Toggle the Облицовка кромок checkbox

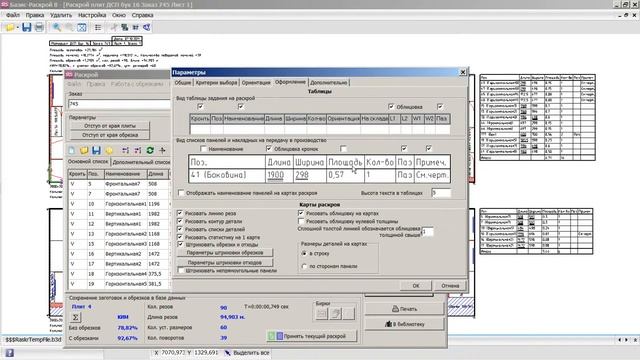point(269,149)
